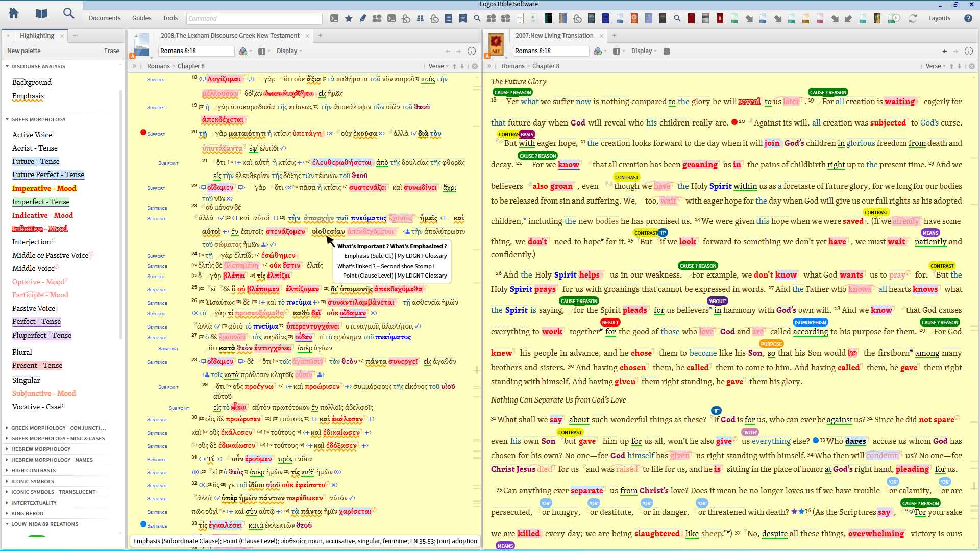Click the reading view icon next to NLT Display

point(667,51)
